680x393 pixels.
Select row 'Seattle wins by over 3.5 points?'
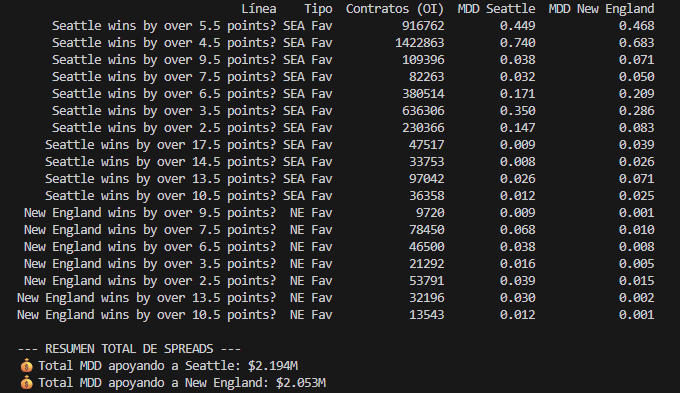click(x=353, y=111)
